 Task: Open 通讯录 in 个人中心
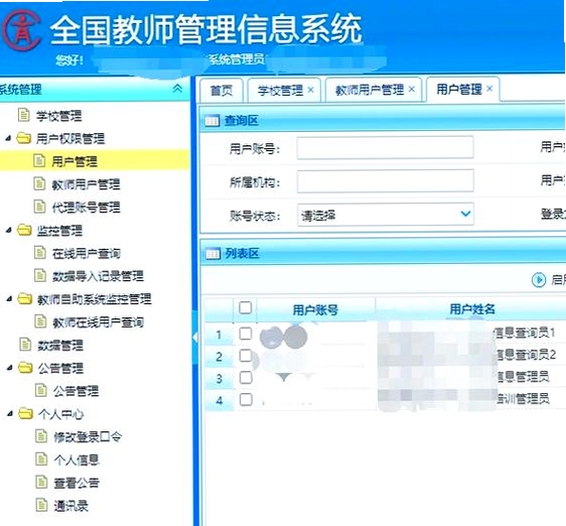click(71, 506)
